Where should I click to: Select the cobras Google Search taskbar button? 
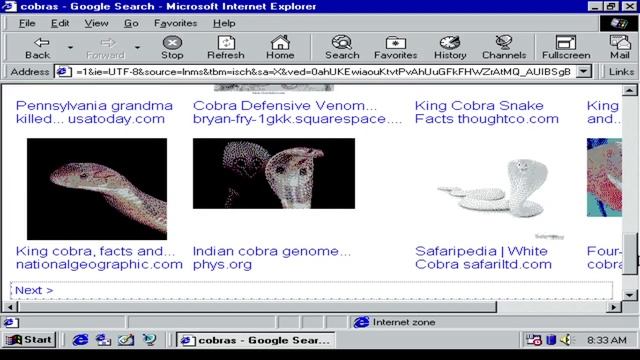tap(256, 340)
